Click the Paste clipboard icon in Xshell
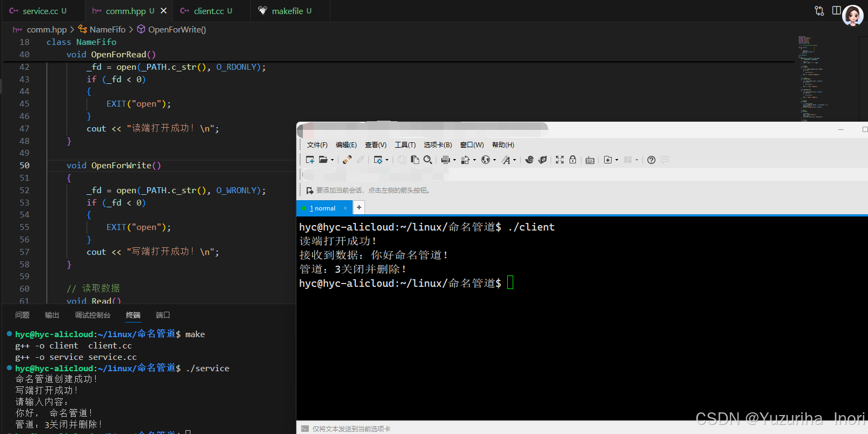Viewport: 868px width, 434px height. (x=415, y=160)
